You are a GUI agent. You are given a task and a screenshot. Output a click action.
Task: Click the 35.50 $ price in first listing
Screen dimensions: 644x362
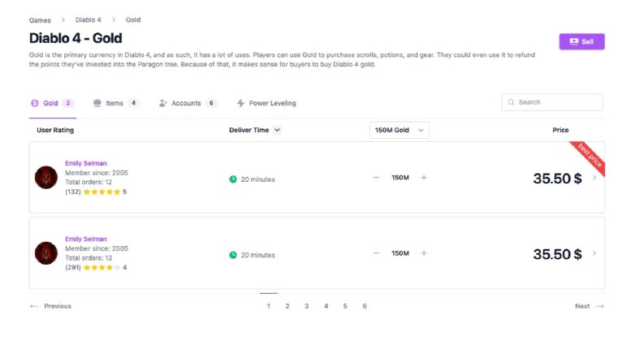(557, 179)
